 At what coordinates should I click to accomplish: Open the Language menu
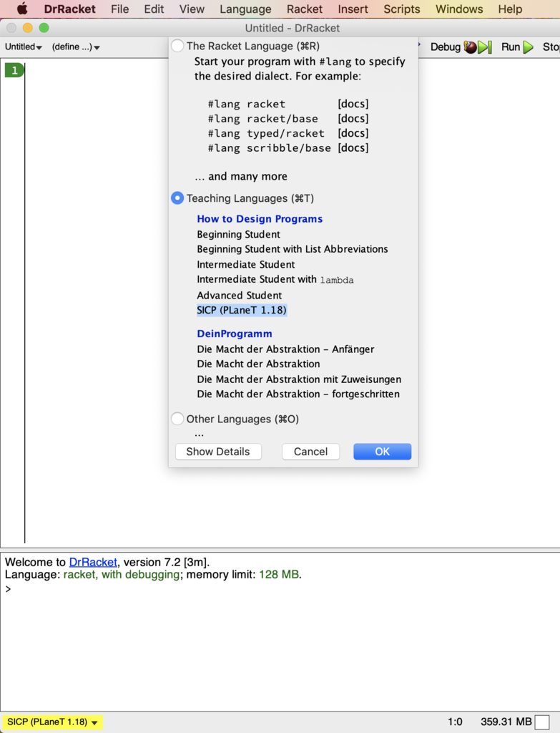[245, 9]
